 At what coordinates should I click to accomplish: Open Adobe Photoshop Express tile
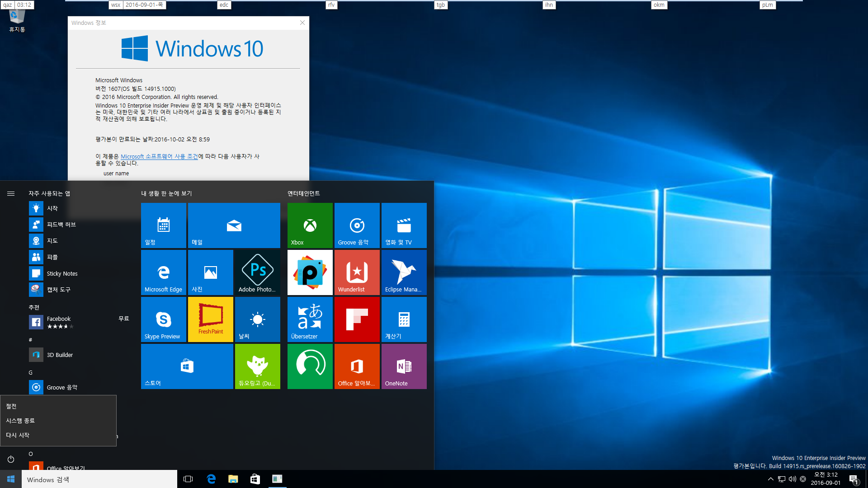258,272
